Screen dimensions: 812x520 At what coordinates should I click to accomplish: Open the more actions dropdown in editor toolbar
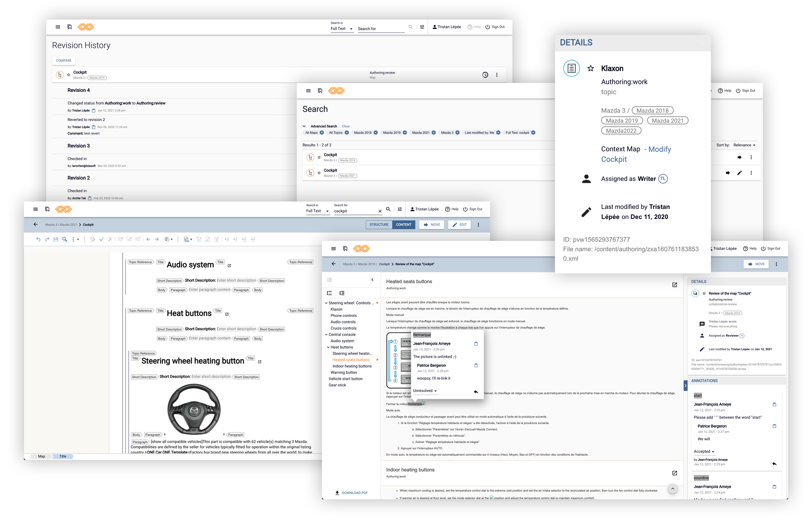[75, 239]
